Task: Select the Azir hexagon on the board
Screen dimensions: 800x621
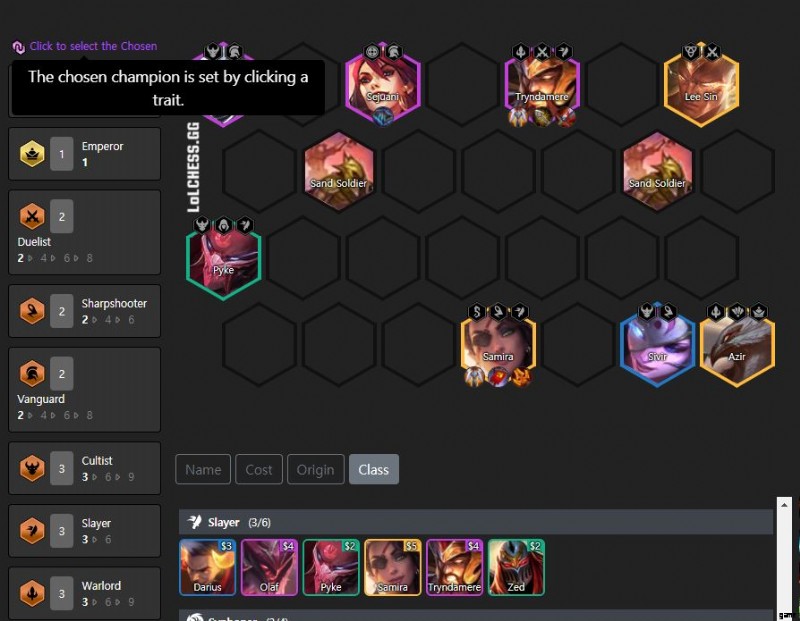Action: [x=737, y=345]
